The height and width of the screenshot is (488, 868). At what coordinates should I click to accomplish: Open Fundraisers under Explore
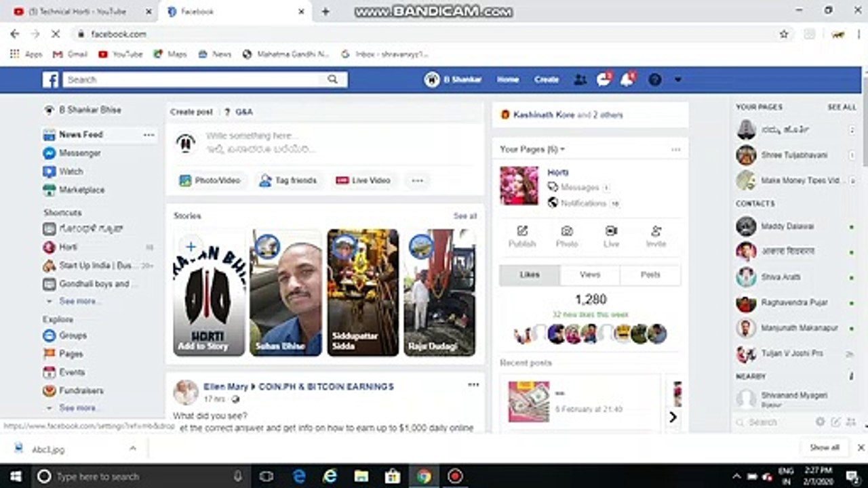[73, 390]
